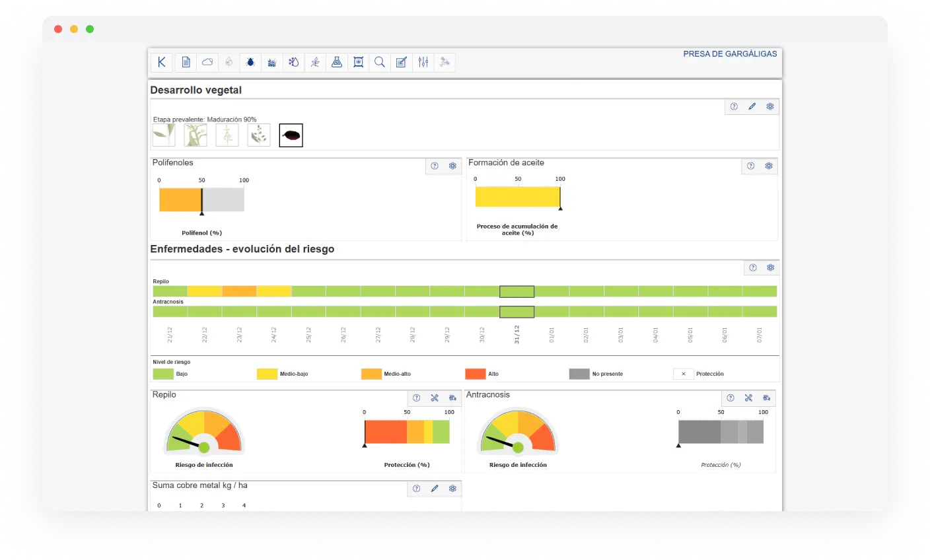The height and width of the screenshot is (560, 930).
Task: Click tools icon in Repilo panel
Action: [435, 398]
